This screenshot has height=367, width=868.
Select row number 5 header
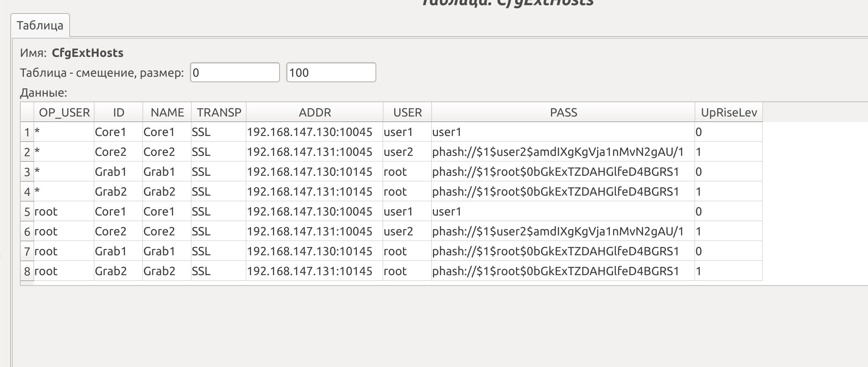click(27, 212)
